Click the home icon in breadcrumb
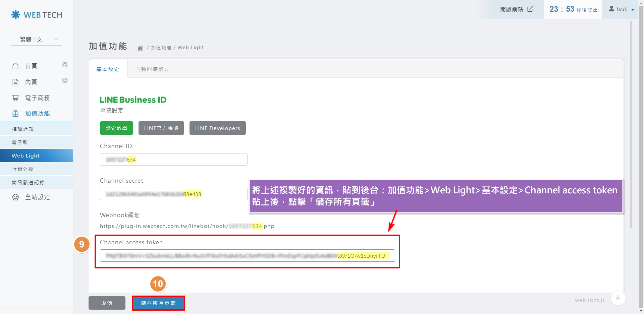Viewport: 644px width, 314px height. (140, 48)
